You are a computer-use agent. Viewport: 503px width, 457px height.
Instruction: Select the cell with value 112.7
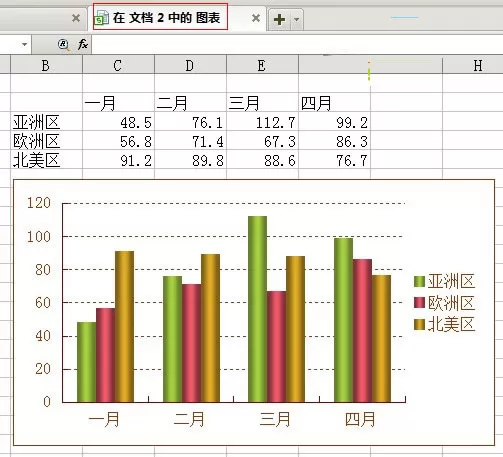(x=262, y=121)
